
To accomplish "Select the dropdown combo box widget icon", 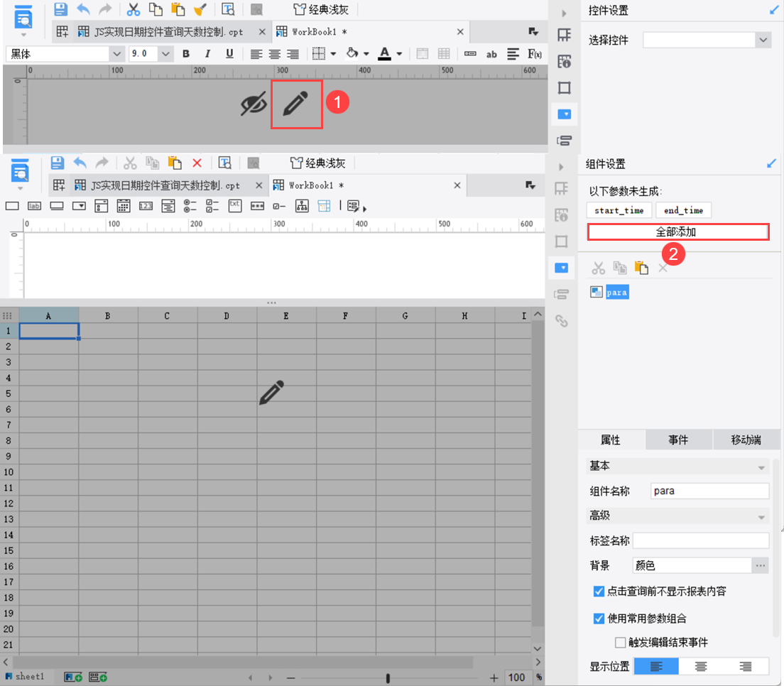I will point(79,206).
